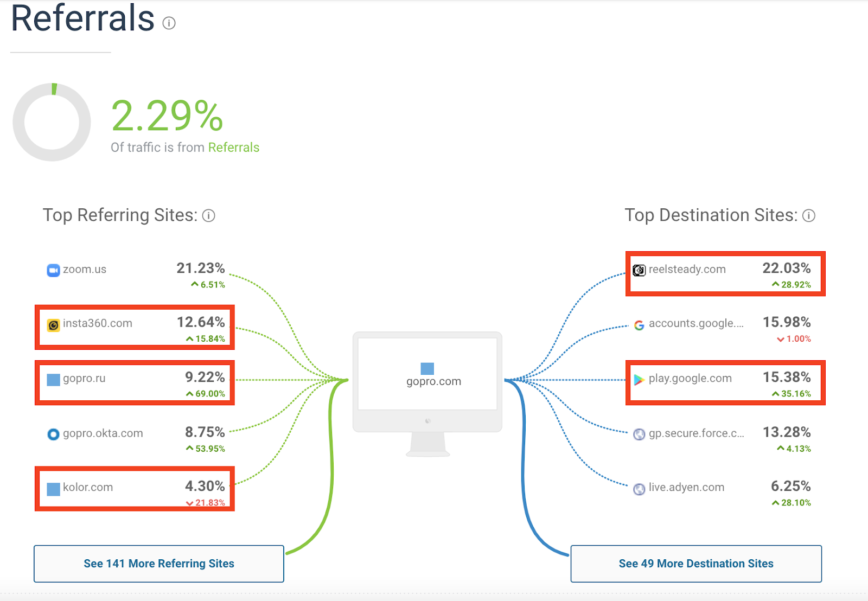Click the 22.03% share for reelsteady.com
868x601 pixels.
787,268
